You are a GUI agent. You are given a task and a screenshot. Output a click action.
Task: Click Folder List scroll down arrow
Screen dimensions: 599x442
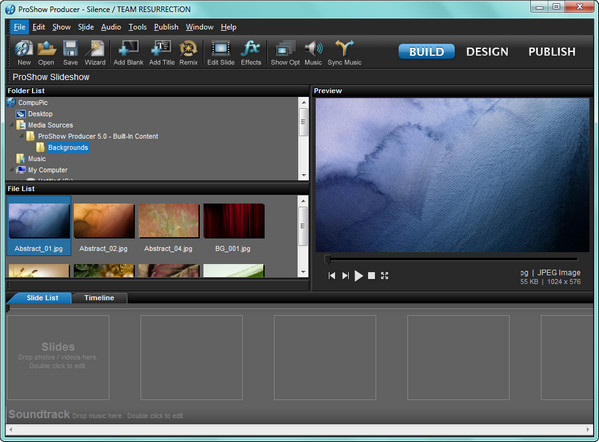[x=303, y=175]
